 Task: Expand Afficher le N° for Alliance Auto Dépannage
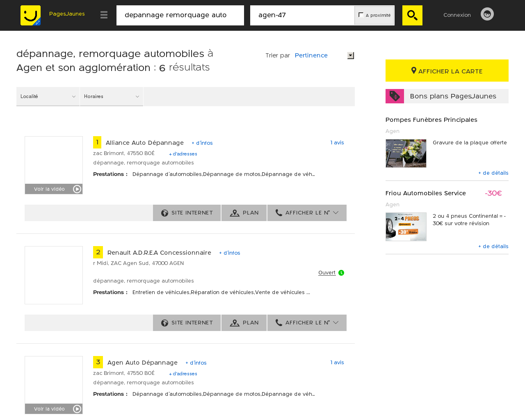coord(307,213)
